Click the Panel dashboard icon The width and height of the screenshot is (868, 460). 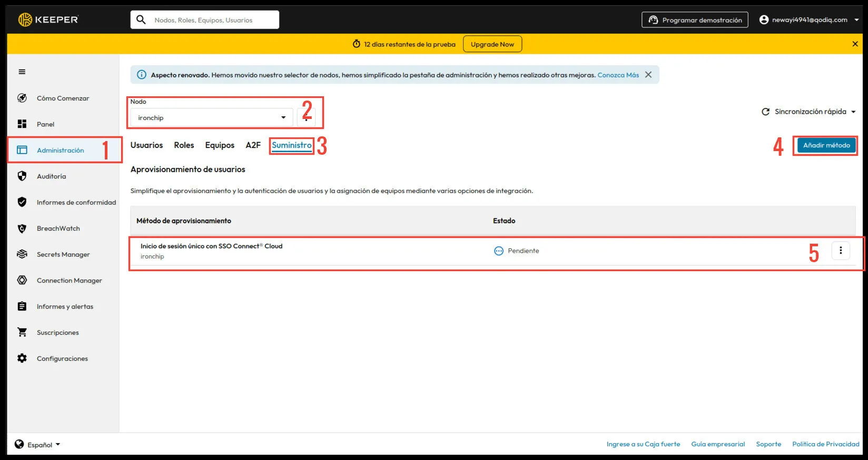pos(22,124)
